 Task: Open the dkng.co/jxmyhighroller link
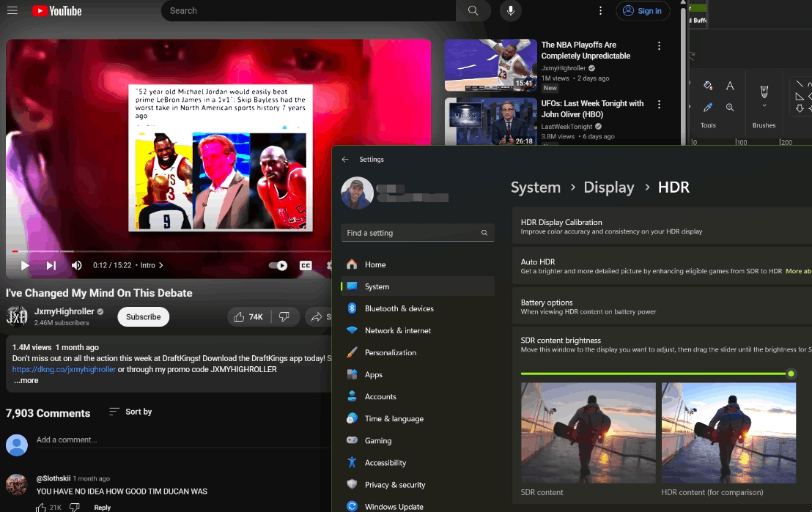[64, 369]
